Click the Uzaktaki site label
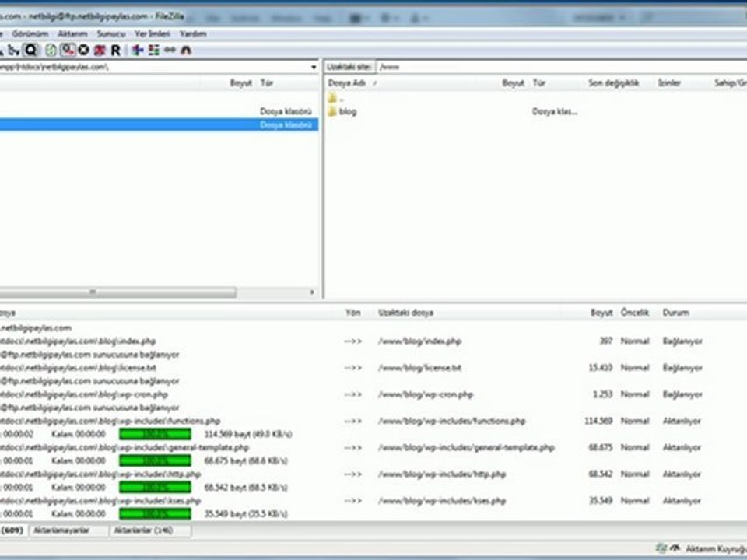Image resolution: width=747 pixels, height=560 pixels. click(x=349, y=67)
